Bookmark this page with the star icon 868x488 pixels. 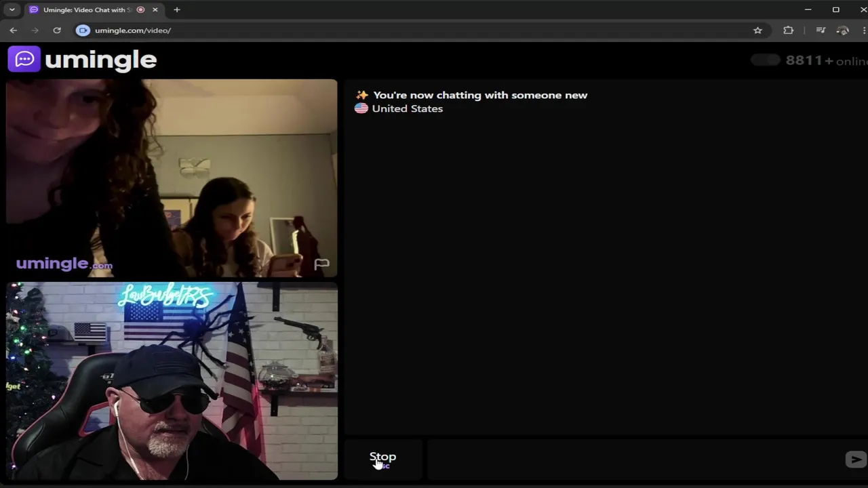pos(757,30)
